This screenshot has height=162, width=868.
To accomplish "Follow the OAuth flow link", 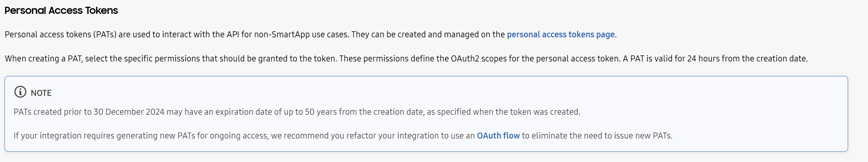I will point(498,136).
